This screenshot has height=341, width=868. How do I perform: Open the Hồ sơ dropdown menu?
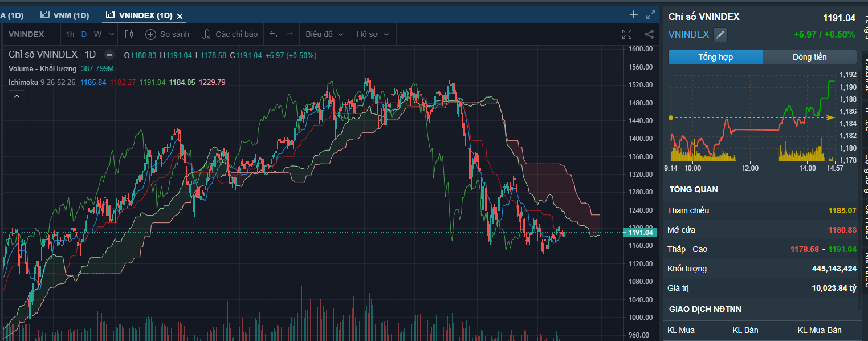(x=373, y=34)
